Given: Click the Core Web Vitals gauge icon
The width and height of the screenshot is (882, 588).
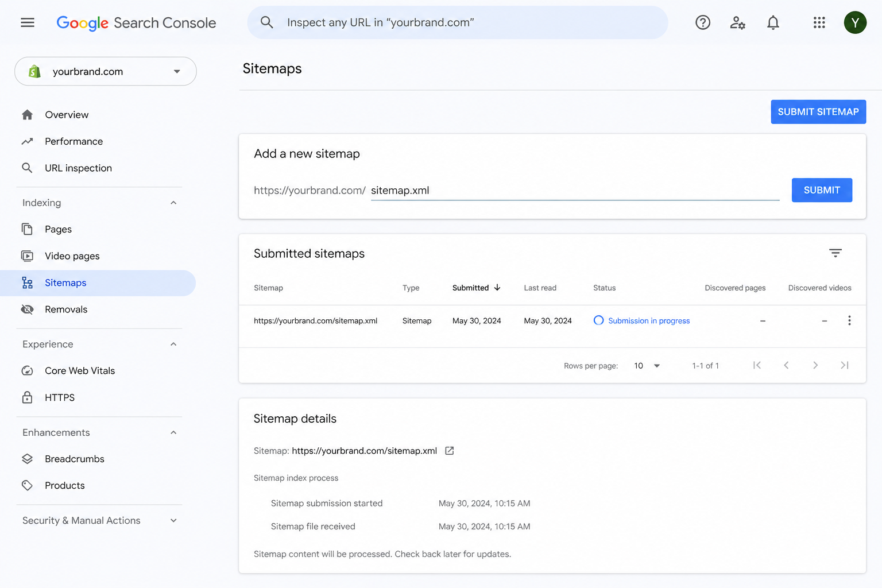Looking at the screenshot, I should click(27, 370).
